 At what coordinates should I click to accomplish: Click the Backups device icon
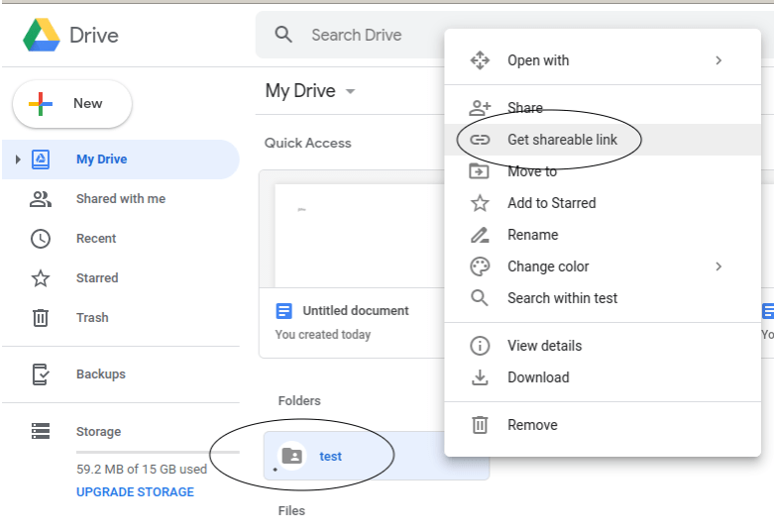pyautogui.click(x=41, y=374)
